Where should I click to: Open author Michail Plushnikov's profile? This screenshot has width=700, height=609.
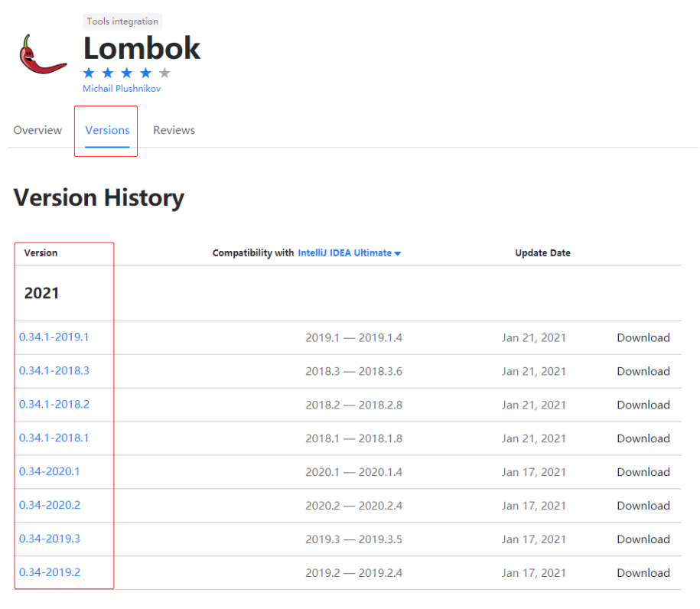(x=122, y=89)
